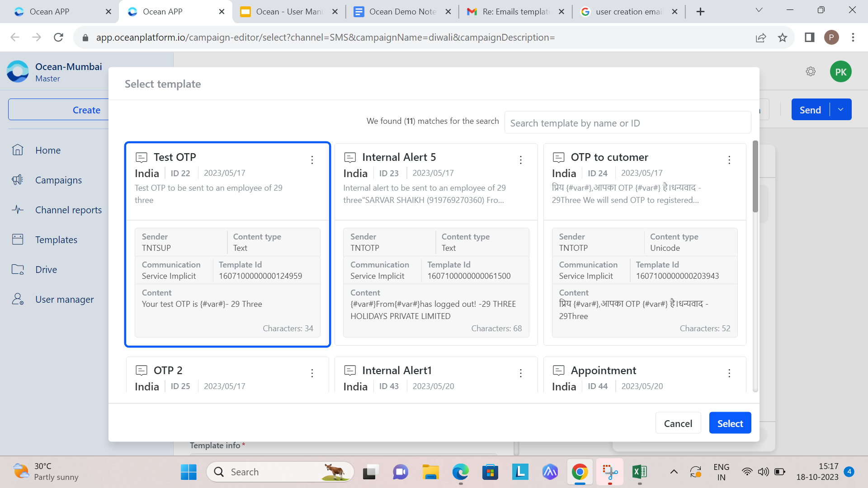868x488 pixels.
Task: Open three-dot menu on OTP to cutomer card
Action: pyautogui.click(x=729, y=160)
